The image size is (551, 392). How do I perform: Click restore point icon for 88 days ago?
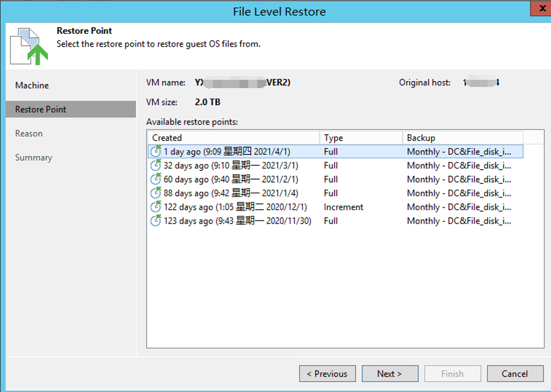[x=156, y=193]
